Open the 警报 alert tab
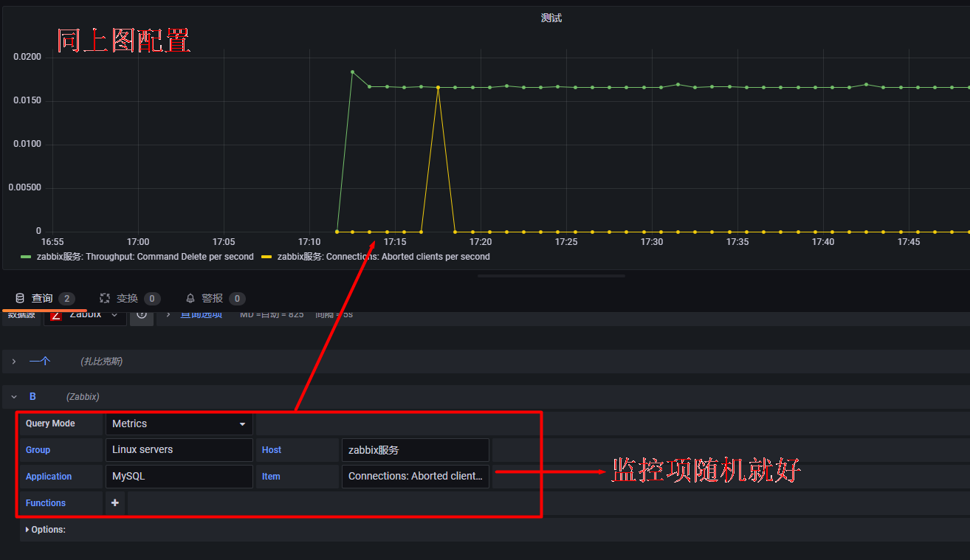This screenshot has width=970, height=560. pyautogui.click(x=215, y=298)
